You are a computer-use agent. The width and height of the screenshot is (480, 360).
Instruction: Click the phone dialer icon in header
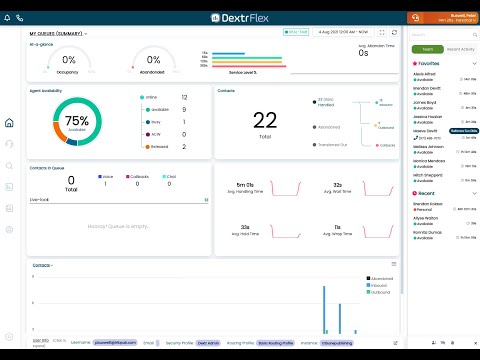point(20,18)
